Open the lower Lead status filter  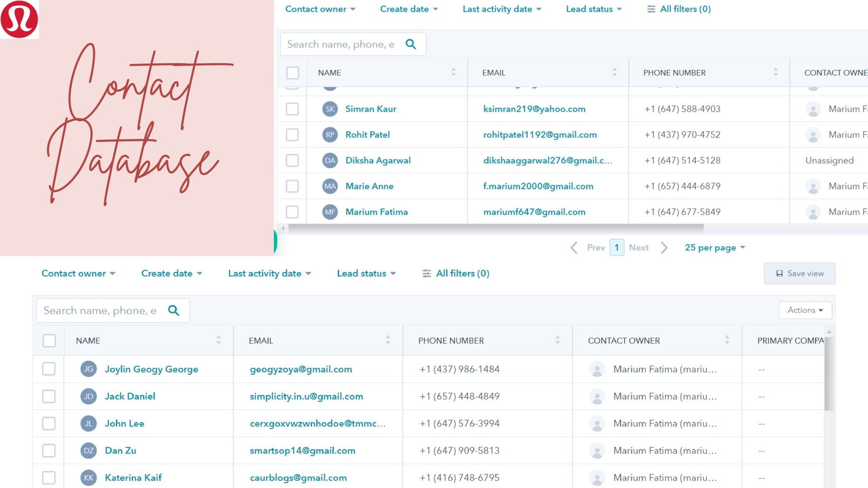point(366,274)
